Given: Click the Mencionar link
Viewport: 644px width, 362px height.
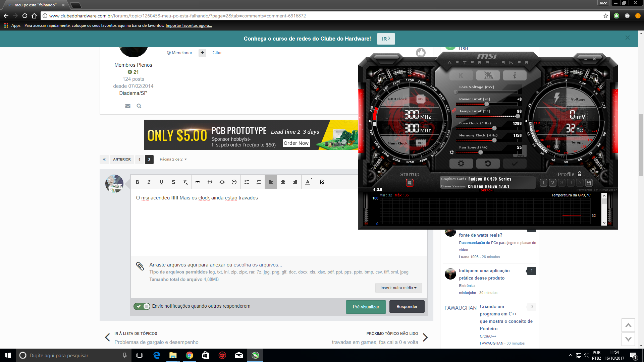Looking at the screenshot, I should point(179,53).
